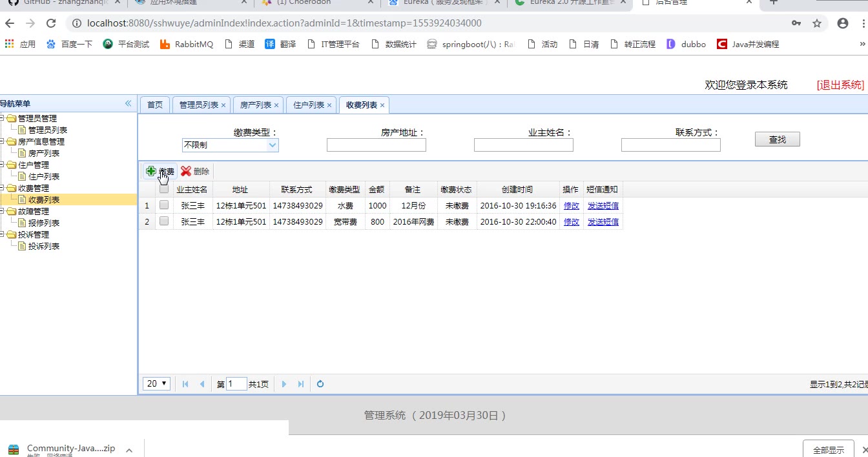
Task: Click the green plus 缴费 add icon
Action: [x=151, y=171]
